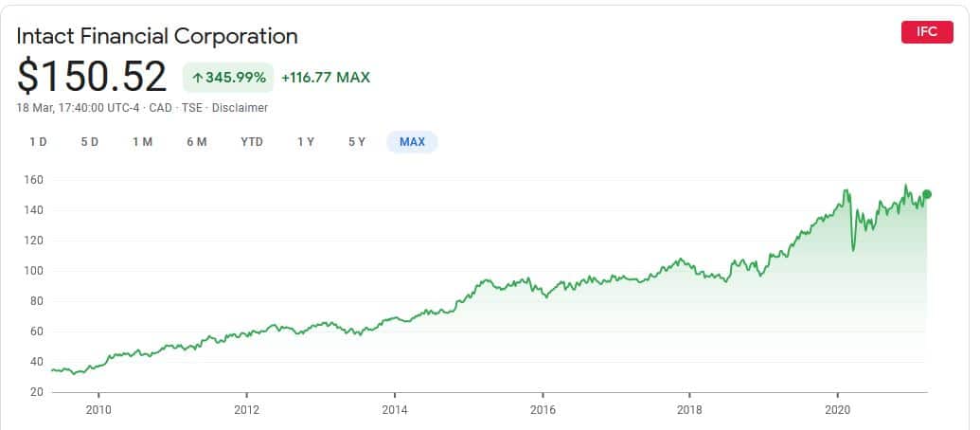Viewport: 980px width, 430px height.
Task: Click the $150.52 stock price
Action: pos(92,77)
